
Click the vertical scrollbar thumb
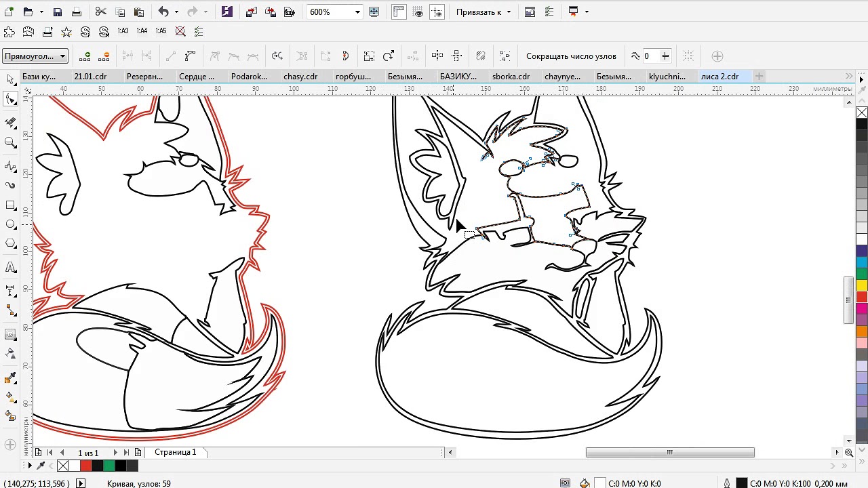(x=848, y=300)
